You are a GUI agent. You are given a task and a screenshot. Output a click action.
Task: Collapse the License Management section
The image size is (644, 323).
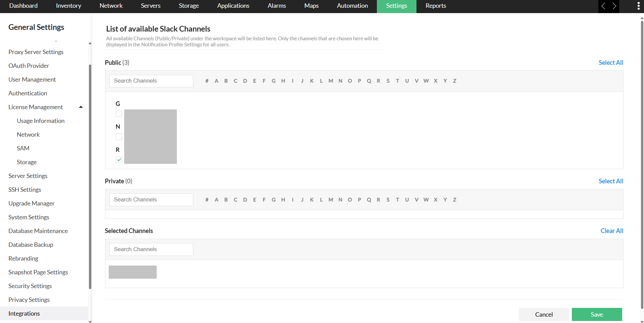click(x=81, y=107)
